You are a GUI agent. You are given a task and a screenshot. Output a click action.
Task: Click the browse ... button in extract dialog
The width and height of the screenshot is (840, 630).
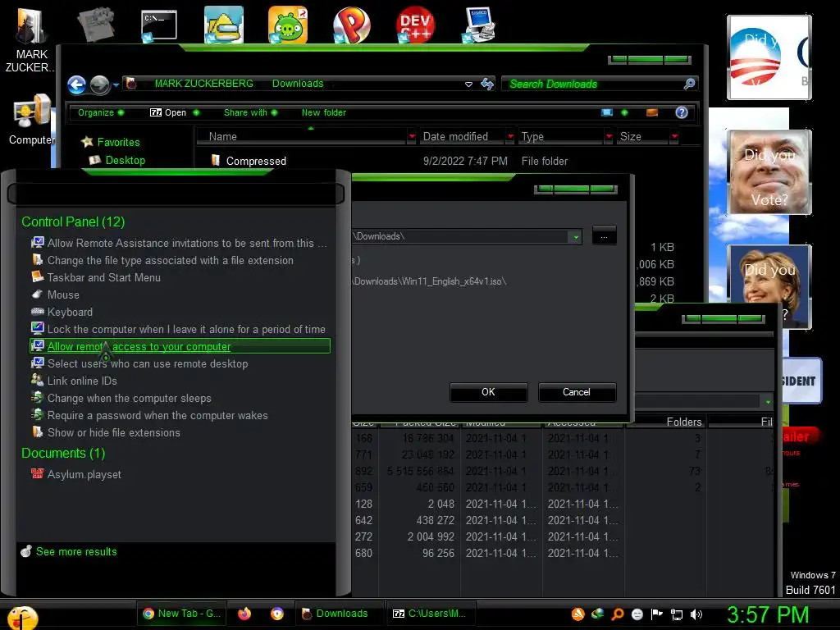pyautogui.click(x=605, y=236)
